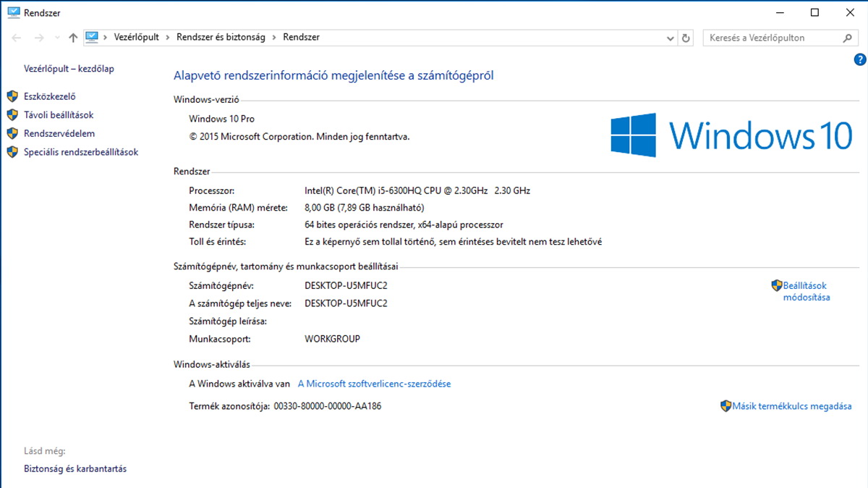Open Távoli beállítások link
868x488 pixels.
[x=59, y=115]
